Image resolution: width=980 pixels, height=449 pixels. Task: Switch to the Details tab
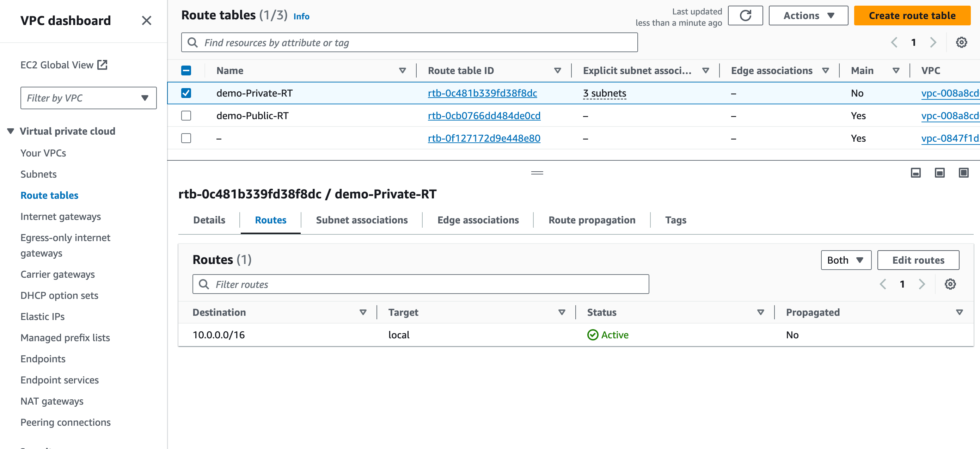(209, 220)
